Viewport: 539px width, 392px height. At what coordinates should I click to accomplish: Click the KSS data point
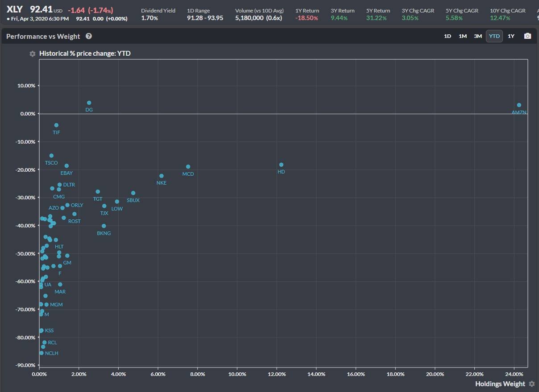tap(41, 330)
